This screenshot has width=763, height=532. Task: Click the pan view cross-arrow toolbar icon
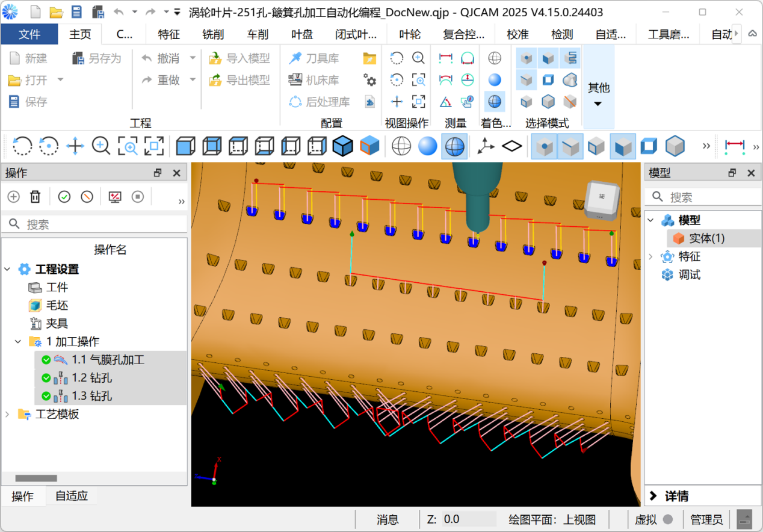(75, 146)
